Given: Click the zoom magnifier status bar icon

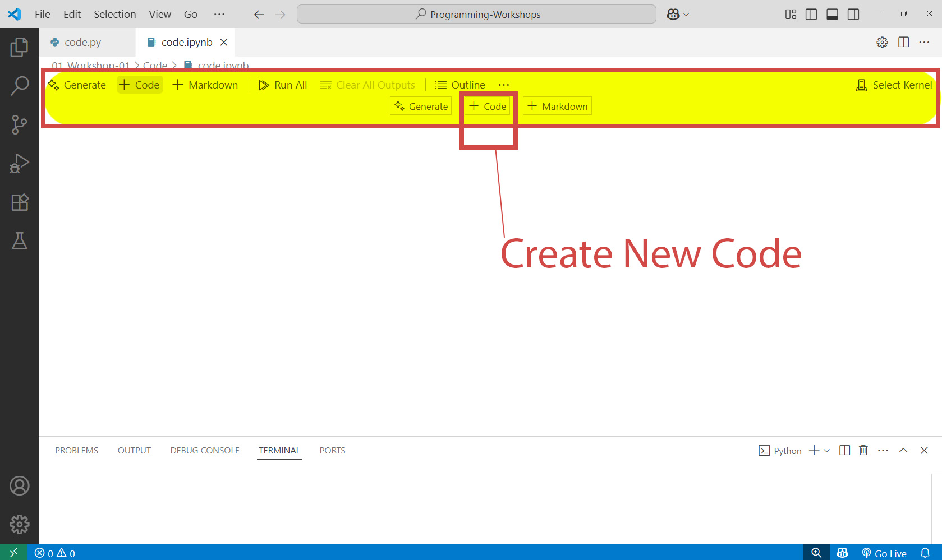Looking at the screenshot, I should pos(816,553).
